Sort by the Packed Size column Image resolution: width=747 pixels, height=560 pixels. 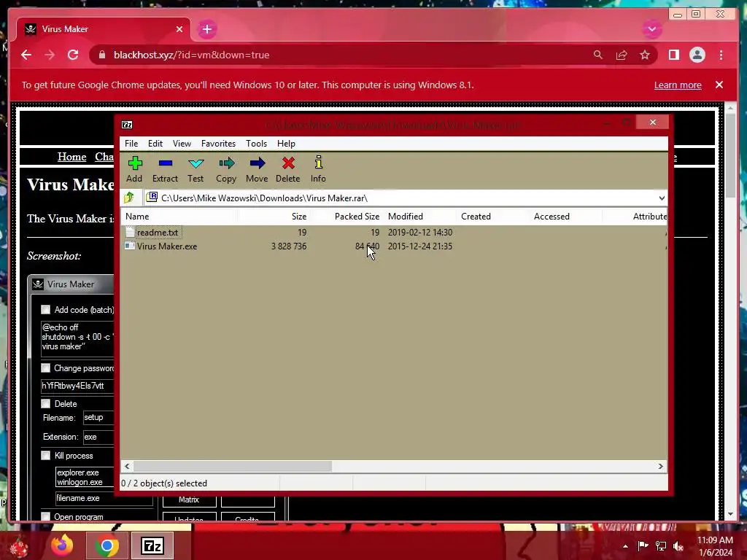(x=347, y=216)
